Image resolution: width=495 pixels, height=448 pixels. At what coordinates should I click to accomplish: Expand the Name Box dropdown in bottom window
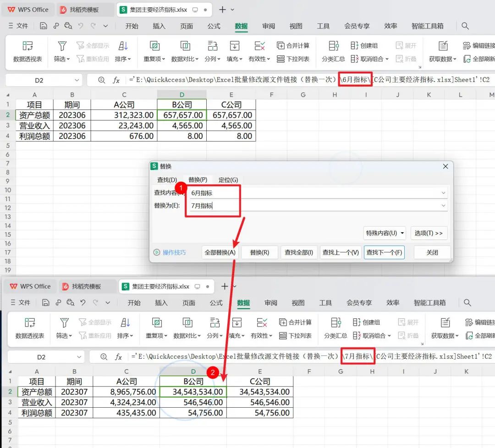coord(79,357)
